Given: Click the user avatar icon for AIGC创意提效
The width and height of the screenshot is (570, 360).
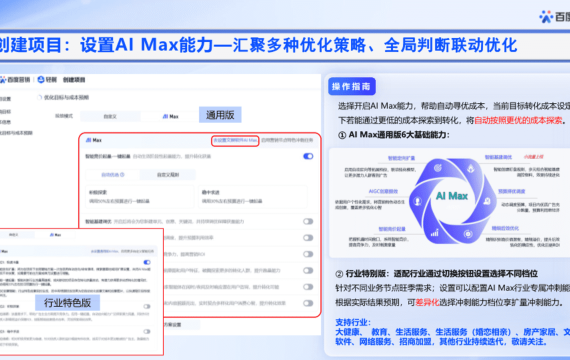Looking at the screenshot, I should [417, 201].
